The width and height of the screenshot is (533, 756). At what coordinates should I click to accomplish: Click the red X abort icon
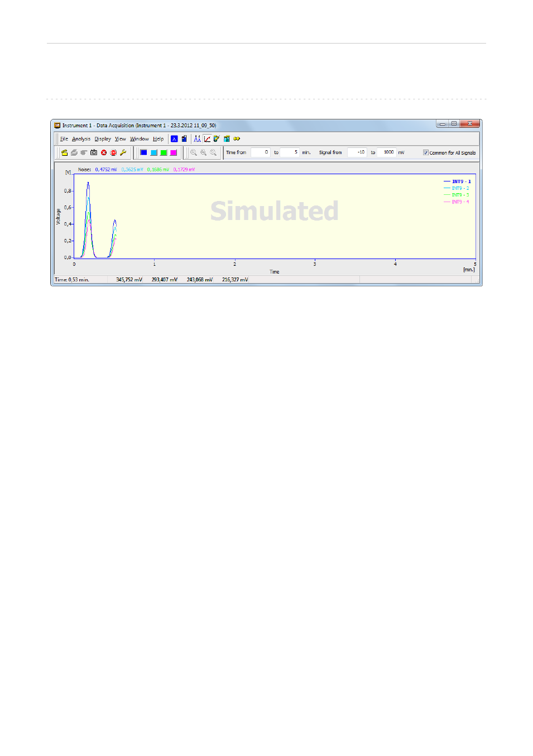pyautogui.click(x=104, y=152)
